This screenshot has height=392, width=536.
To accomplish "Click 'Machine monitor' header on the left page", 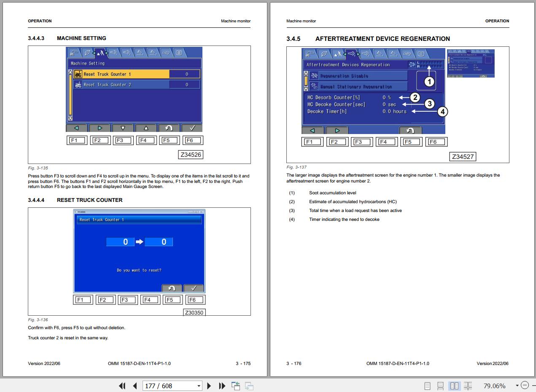I will (236, 21).
